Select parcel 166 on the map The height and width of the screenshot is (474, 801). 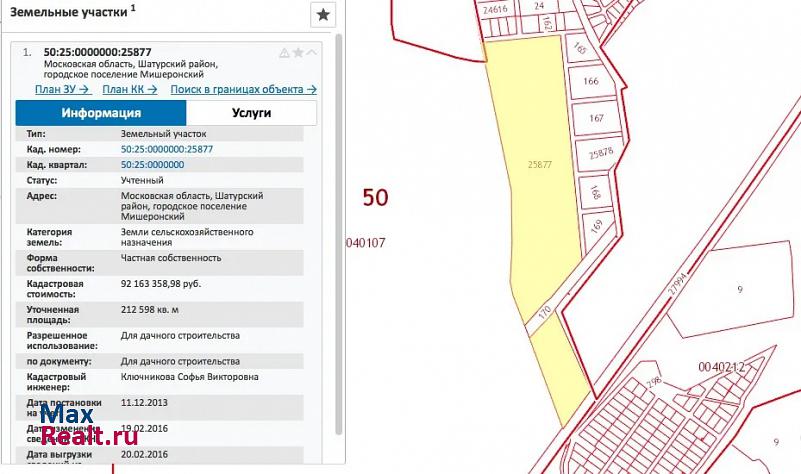(590, 82)
